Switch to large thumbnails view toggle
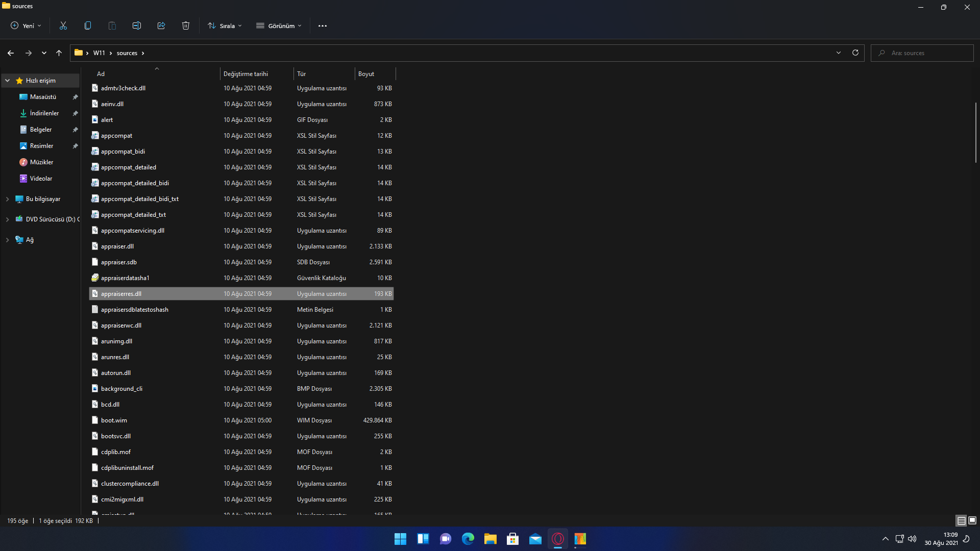 point(972,521)
